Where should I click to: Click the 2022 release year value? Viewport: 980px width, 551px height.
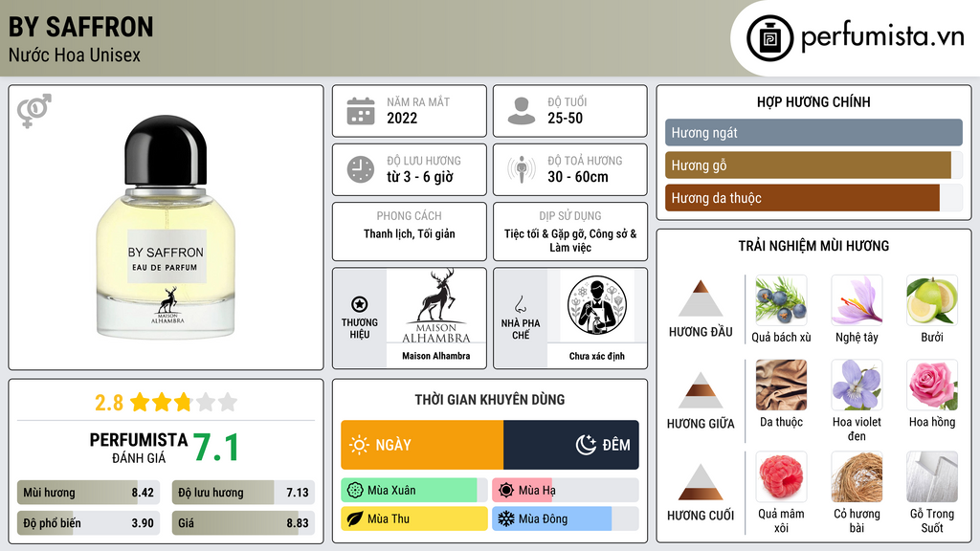pos(402,118)
